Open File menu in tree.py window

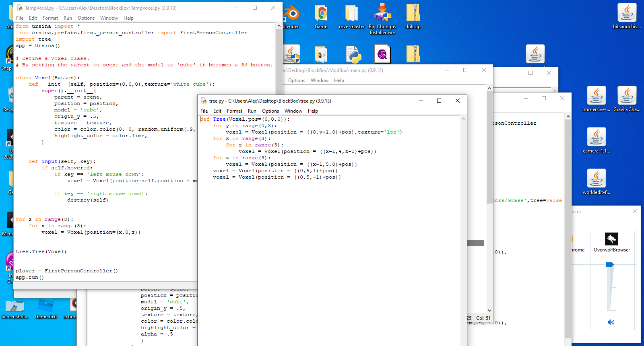(204, 111)
